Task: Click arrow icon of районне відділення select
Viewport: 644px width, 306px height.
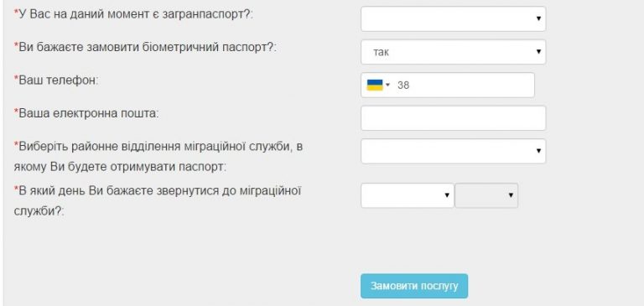Action: (538, 151)
